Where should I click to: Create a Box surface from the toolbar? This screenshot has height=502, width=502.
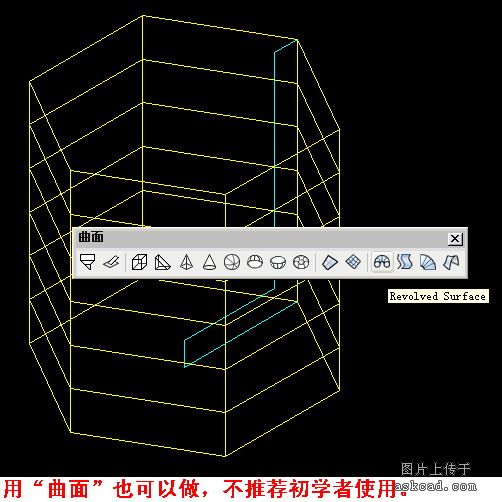click(139, 262)
